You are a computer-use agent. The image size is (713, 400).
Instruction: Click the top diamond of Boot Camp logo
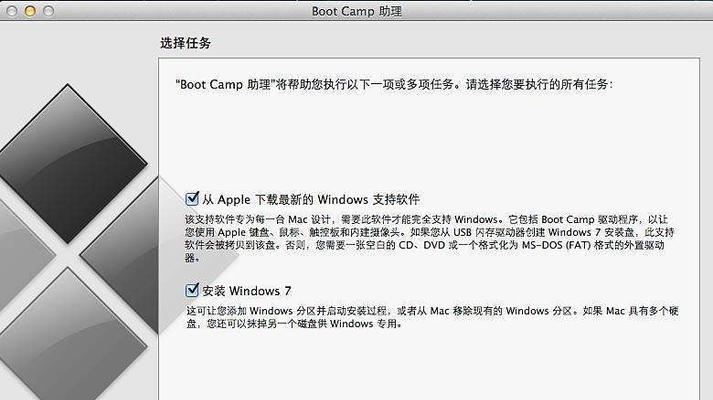click(68, 164)
